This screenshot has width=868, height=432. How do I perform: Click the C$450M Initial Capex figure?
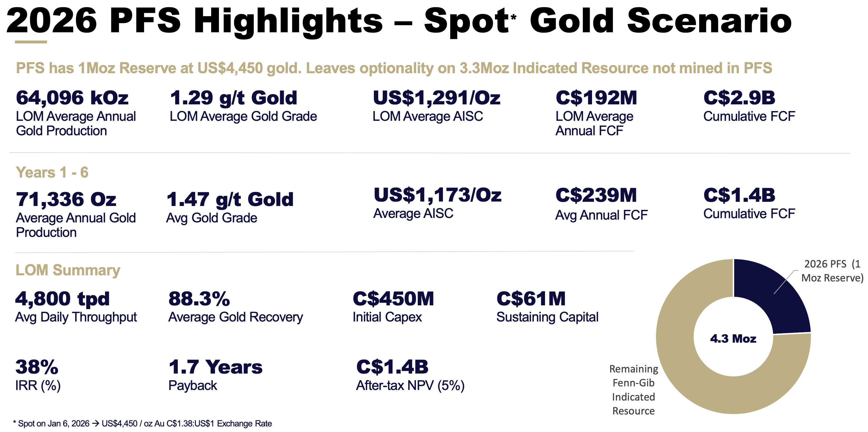pyautogui.click(x=393, y=299)
